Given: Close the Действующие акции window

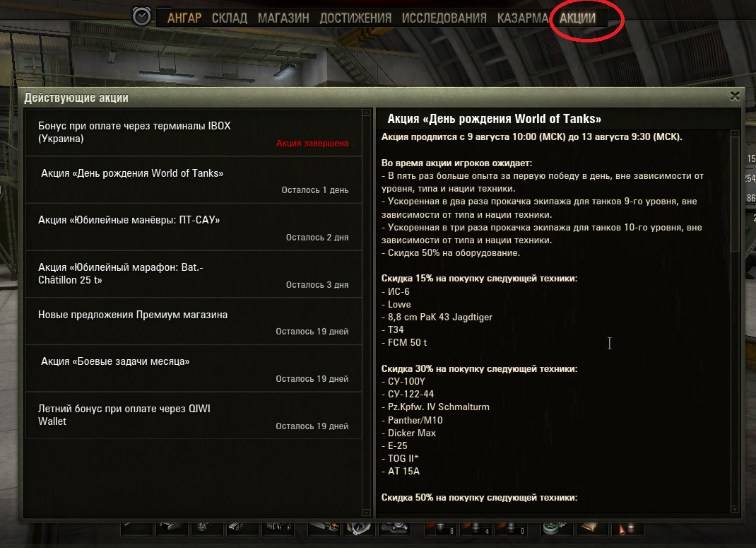Looking at the screenshot, I should click(735, 96).
